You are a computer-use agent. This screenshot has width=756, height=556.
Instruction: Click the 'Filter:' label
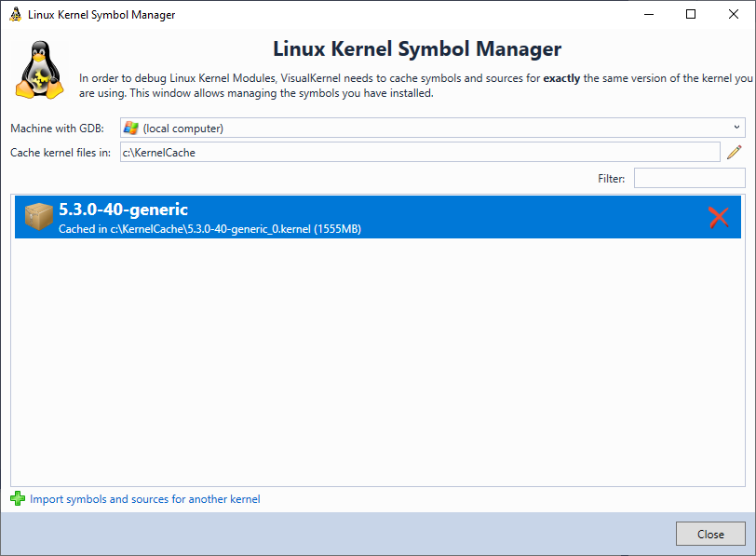coord(612,179)
